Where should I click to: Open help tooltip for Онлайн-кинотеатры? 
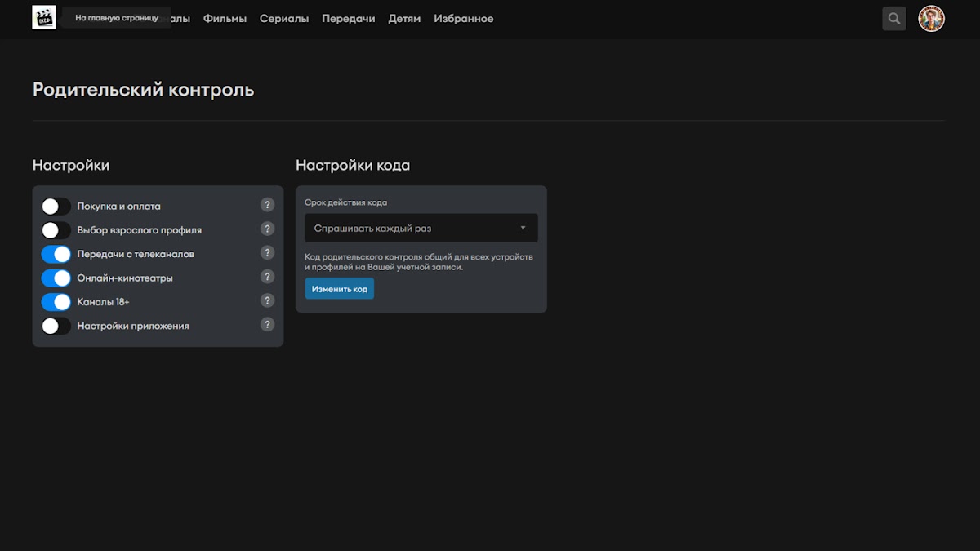tap(267, 277)
